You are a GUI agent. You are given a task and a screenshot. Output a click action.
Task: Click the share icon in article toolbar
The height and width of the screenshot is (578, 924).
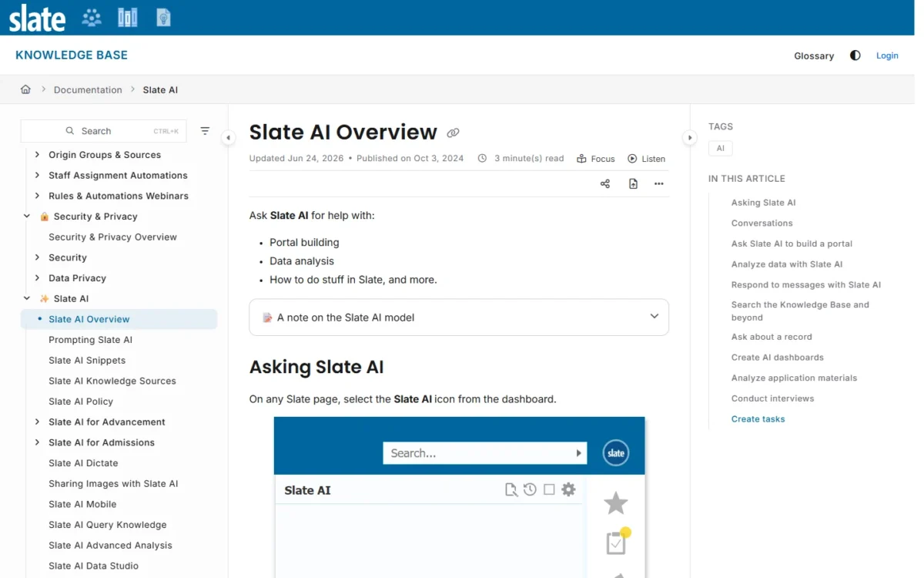tap(605, 183)
